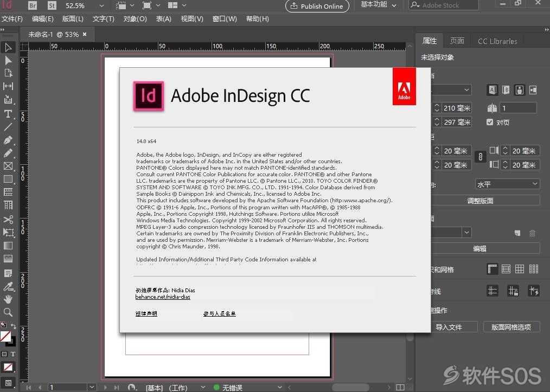Open the 编辑(E) menu
Viewport: 550px width, 392px height.
click(x=43, y=19)
